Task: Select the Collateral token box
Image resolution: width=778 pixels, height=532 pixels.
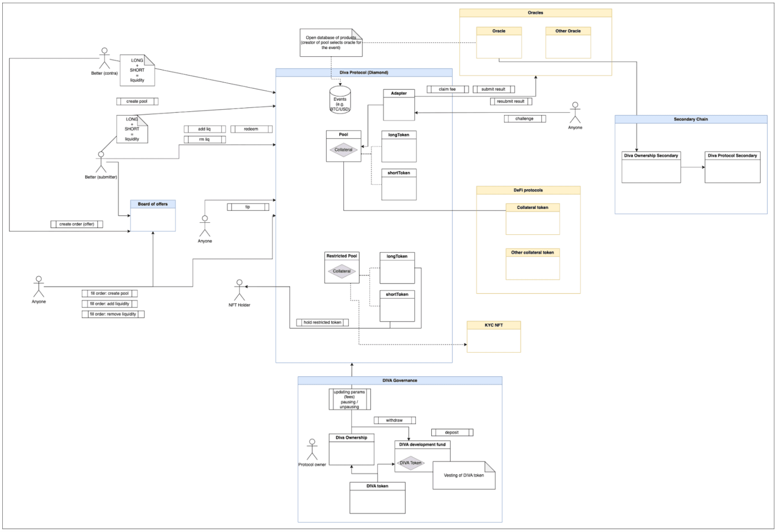Action: (533, 219)
